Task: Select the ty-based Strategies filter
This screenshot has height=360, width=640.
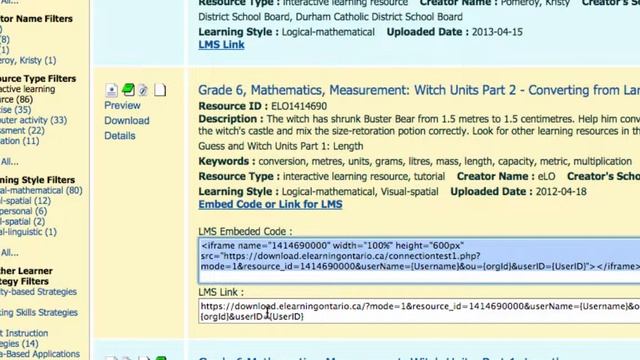Action: [x=38, y=292]
